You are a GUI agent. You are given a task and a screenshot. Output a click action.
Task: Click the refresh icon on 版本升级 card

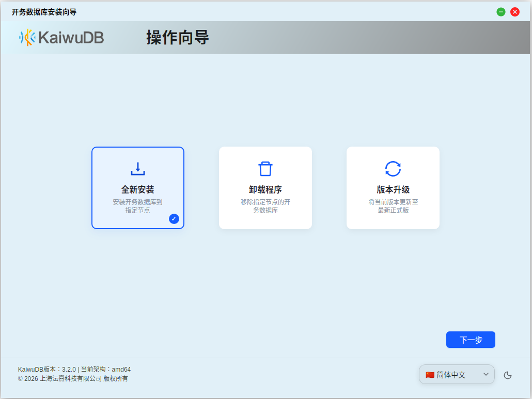[393, 168]
